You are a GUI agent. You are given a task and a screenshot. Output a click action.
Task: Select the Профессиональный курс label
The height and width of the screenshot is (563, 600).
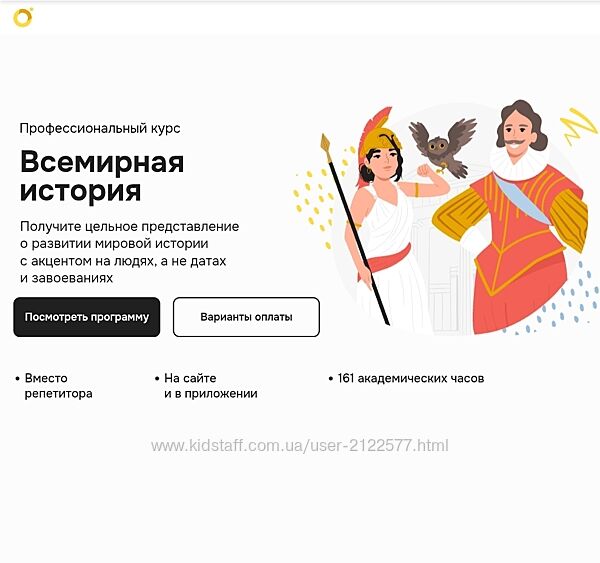[100, 128]
